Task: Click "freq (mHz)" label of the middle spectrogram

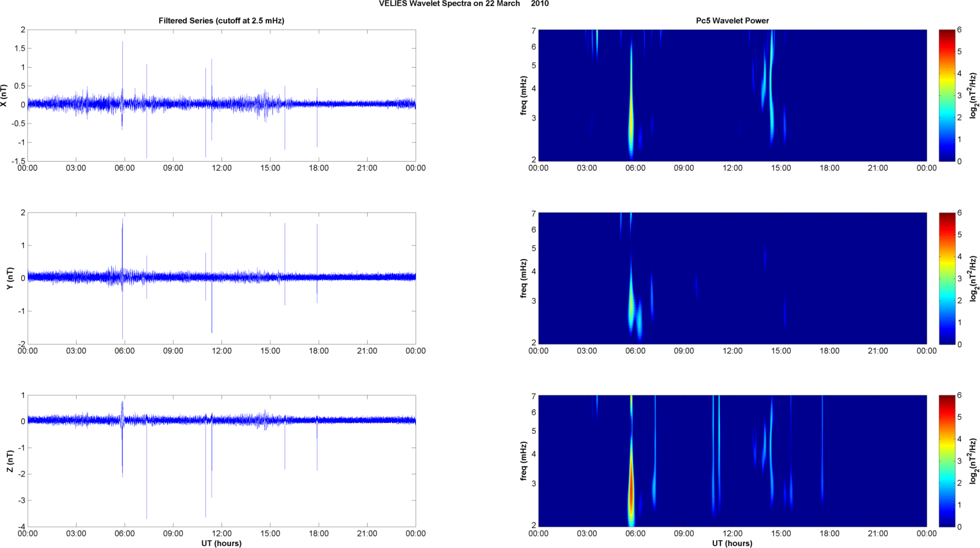Action: [x=524, y=278]
